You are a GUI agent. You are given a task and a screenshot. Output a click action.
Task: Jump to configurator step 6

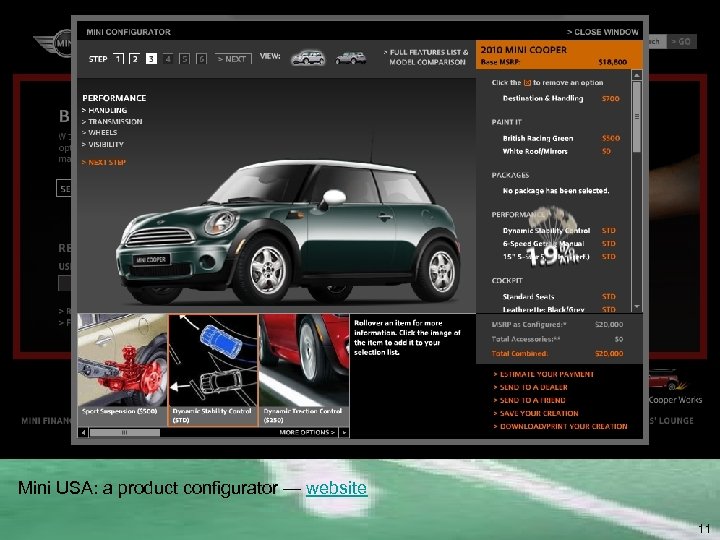[x=201, y=59]
